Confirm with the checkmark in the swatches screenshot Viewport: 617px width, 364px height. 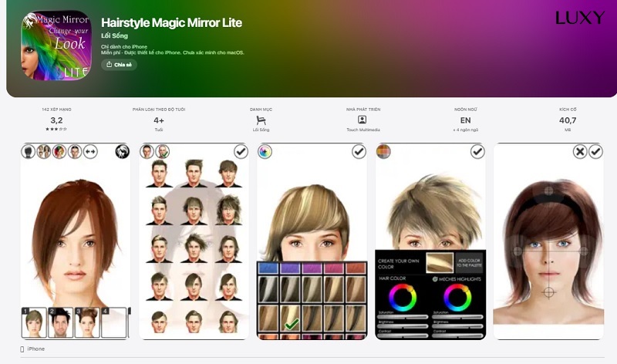tap(359, 151)
